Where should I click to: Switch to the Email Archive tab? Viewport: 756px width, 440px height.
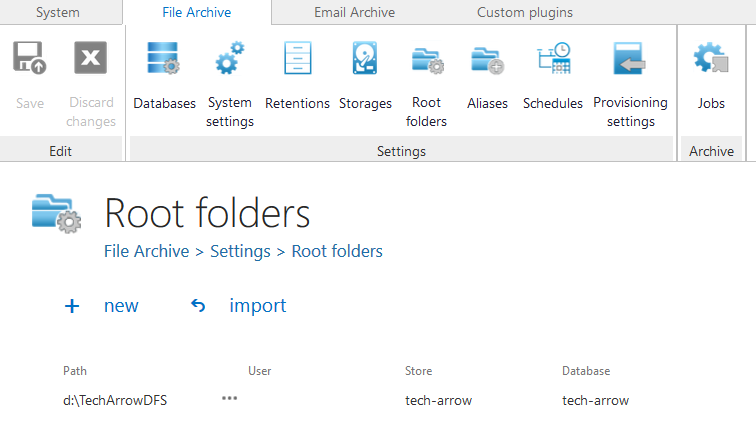point(354,13)
